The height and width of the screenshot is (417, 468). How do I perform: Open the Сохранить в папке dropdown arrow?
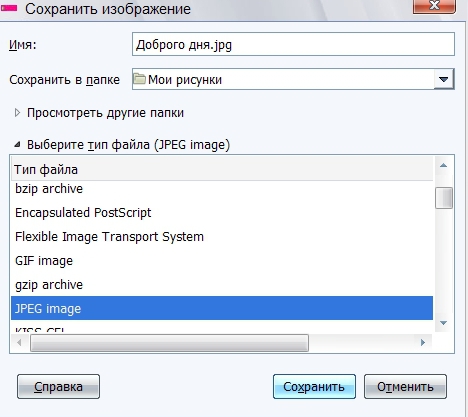(444, 79)
